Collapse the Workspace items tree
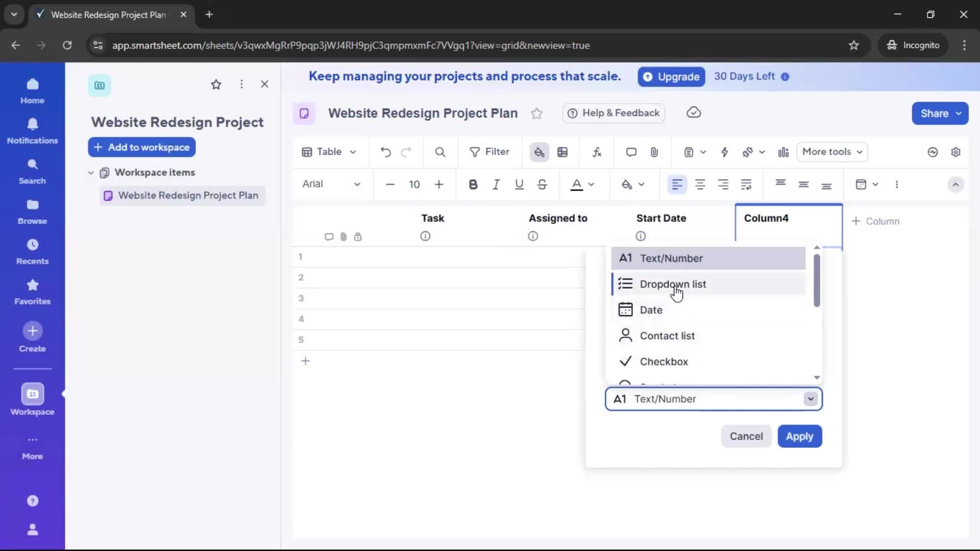 91,172
